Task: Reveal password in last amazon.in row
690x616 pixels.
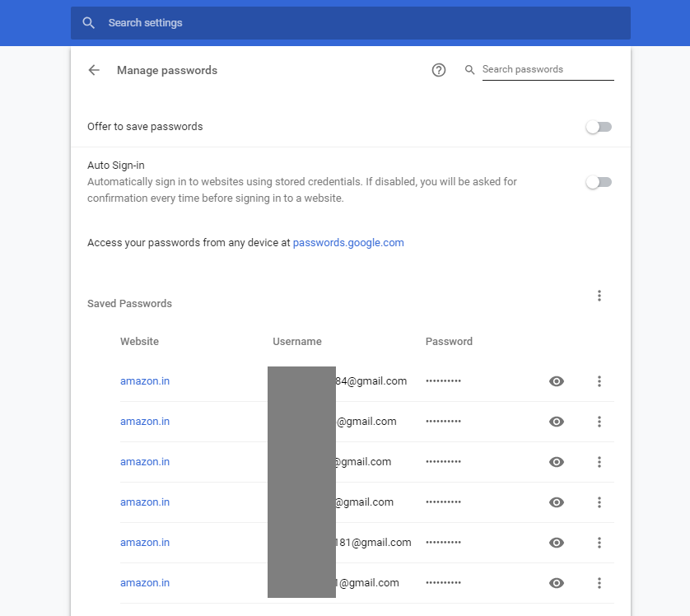Action: click(557, 583)
